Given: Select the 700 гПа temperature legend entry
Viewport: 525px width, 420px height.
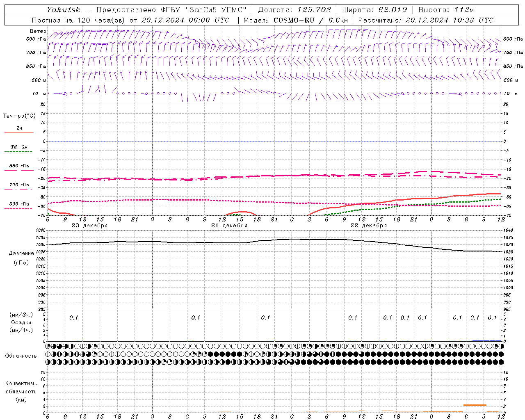Looking at the screenshot, I should click(19, 185).
